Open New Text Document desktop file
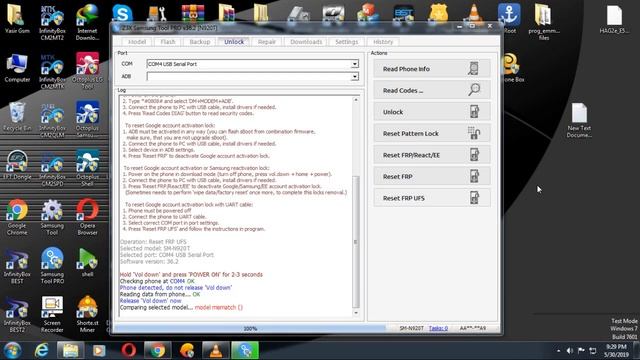The height and width of the screenshot is (360, 640). click(579, 120)
